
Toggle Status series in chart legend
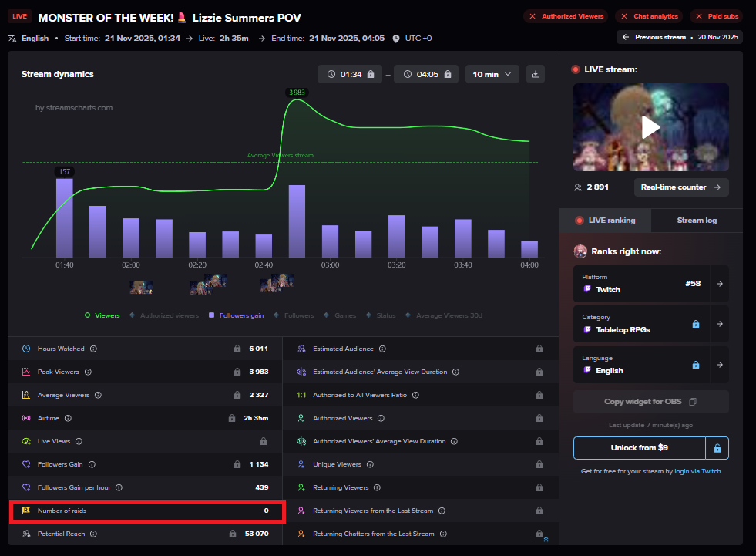381,315
